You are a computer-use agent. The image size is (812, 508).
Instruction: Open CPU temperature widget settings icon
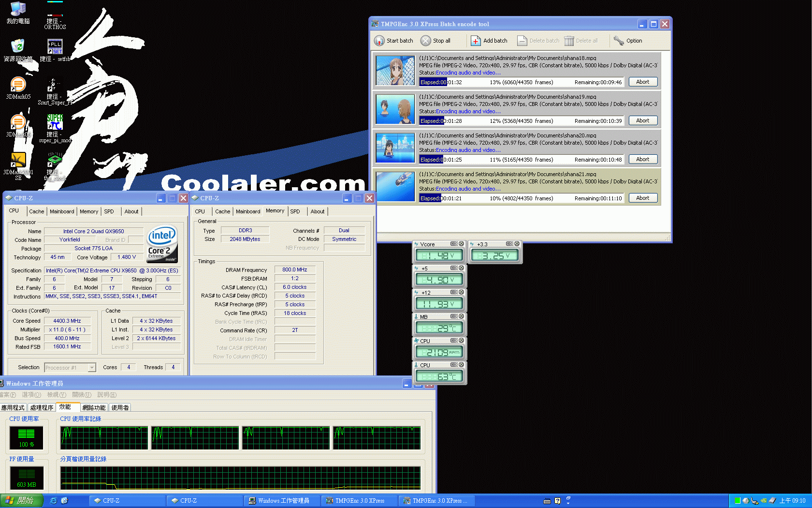pyautogui.click(x=454, y=365)
